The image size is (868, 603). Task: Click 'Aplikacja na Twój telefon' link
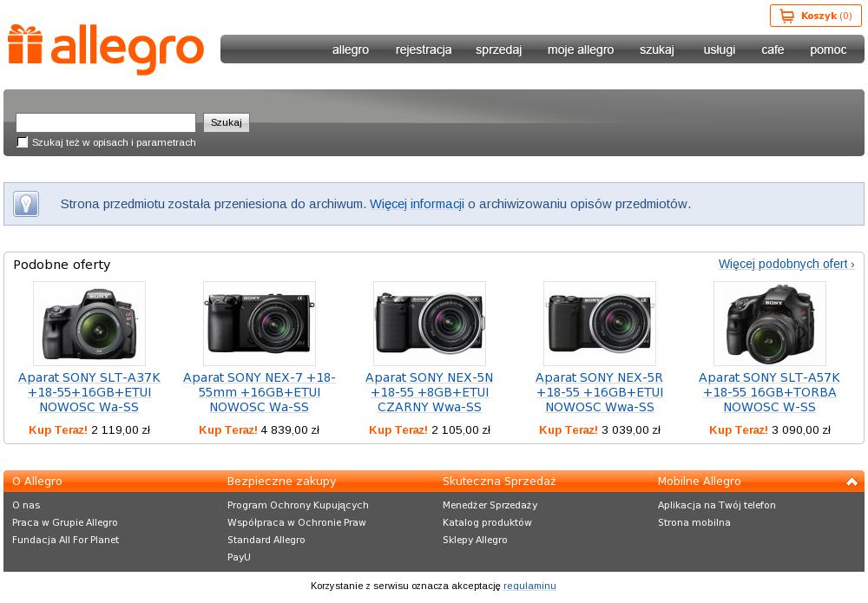(717, 505)
